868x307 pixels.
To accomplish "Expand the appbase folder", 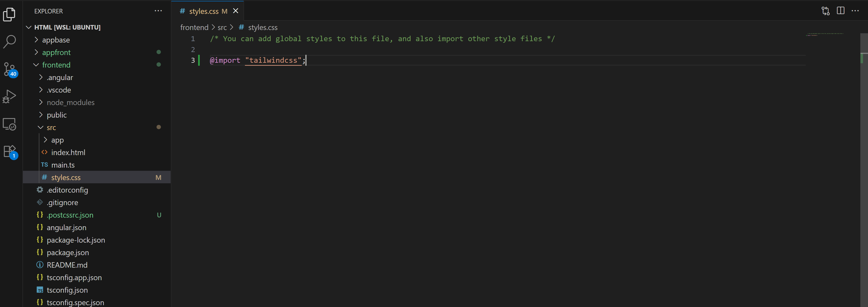I will tap(56, 40).
